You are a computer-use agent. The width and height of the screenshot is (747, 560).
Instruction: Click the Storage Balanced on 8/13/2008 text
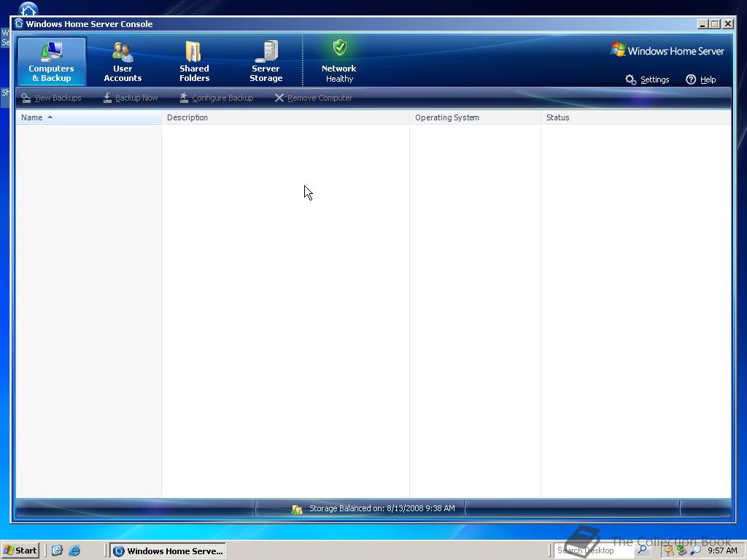[x=382, y=508]
